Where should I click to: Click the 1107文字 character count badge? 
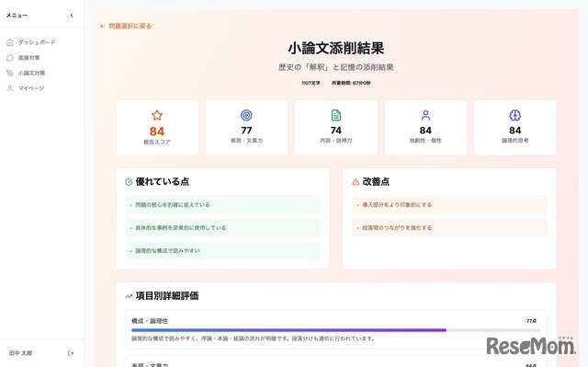(311, 83)
